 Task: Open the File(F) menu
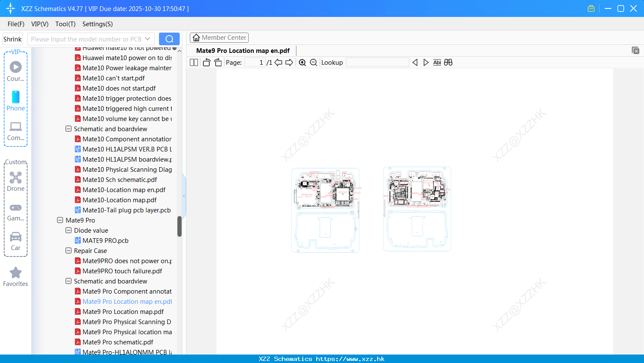[x=16, y=24]
